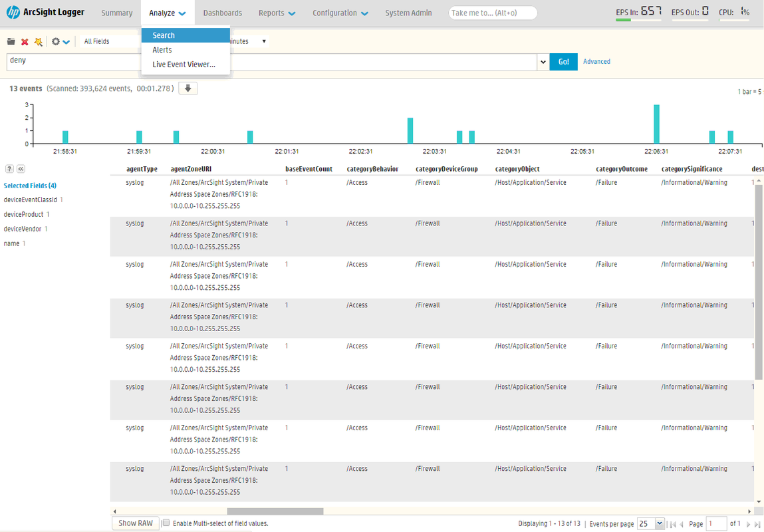
Task: Open the Reports menu
Action: pos(277,13)
